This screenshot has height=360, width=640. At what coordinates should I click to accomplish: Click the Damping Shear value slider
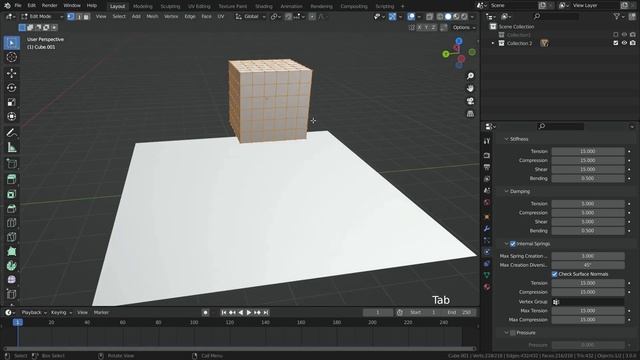coord(588,222)
